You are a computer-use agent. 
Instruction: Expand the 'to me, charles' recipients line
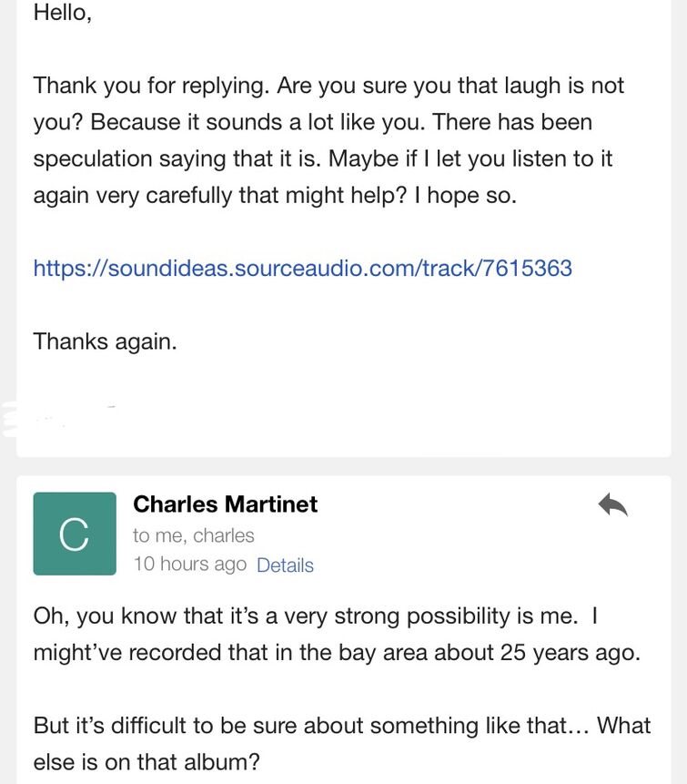(193, 535)
